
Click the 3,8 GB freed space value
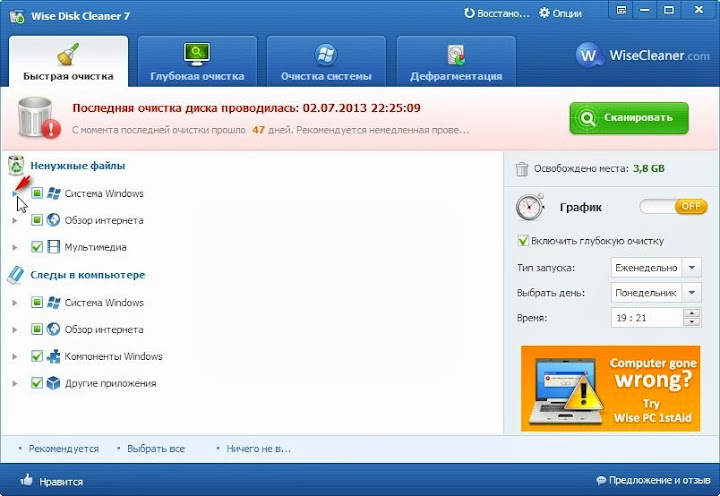point(648,169)
